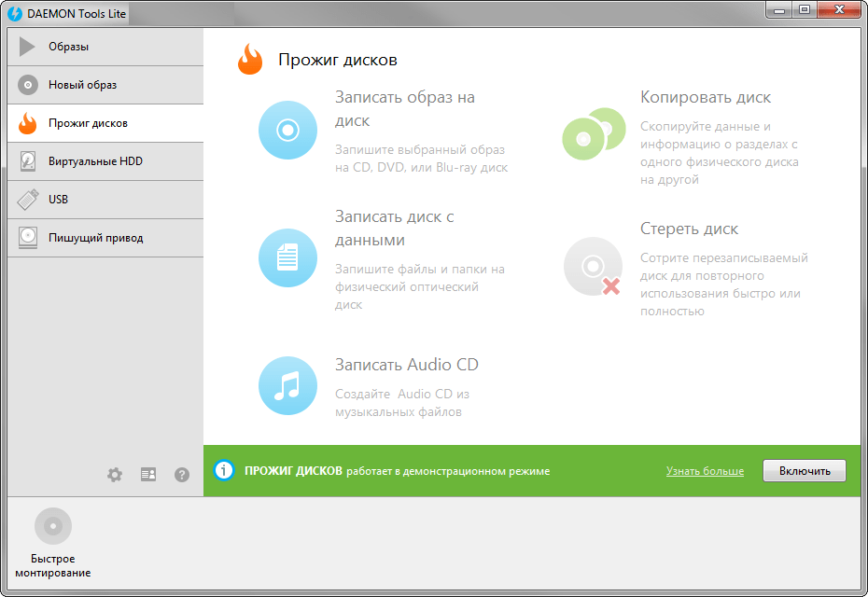The height and width of the screenshot is (597, 868).
Task: Click the flame icon in the sidebar
Action: [x=28, y=123]
